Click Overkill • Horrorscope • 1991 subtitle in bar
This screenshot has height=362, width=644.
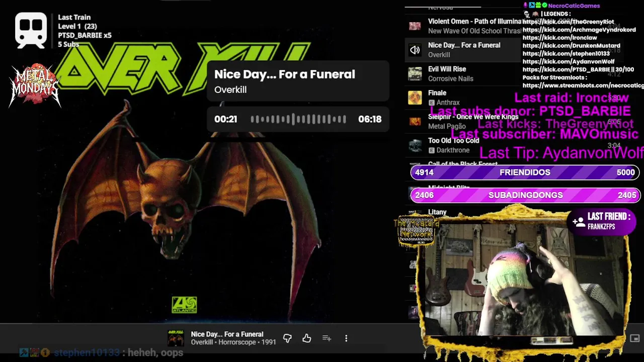coord(233,342)
